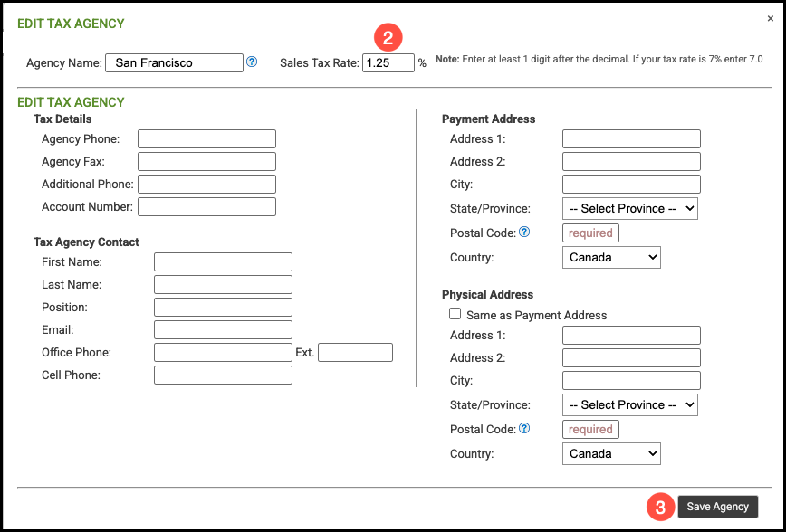This screenshot has width=786, height=532.
Task: Check Same as Payment Address box
Action: pos(455,314)
